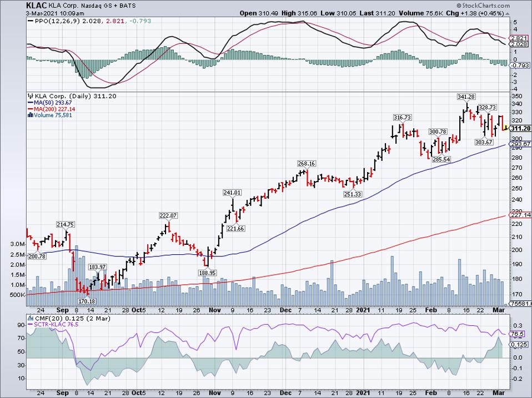
Task: Click the "MA(50) 293.67" legend entry
Action: (53, 103)
